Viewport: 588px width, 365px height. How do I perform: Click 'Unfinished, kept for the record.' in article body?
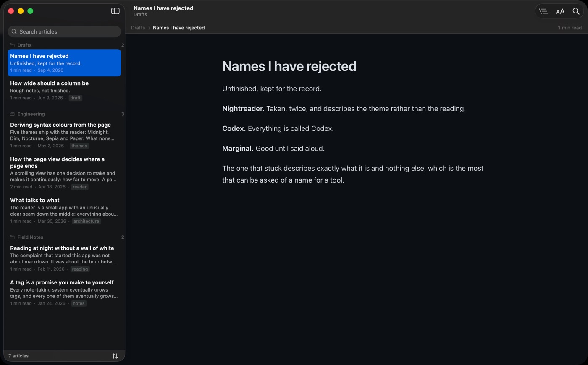(272, 89)
